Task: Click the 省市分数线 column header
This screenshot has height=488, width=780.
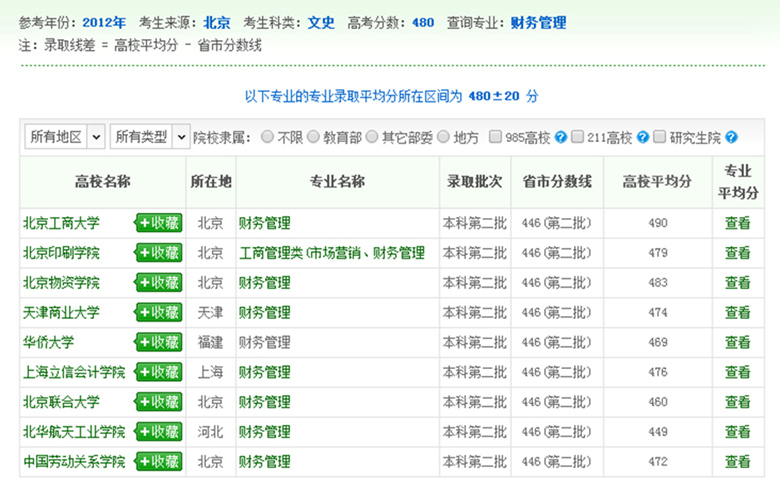Action: coord(557,182)
